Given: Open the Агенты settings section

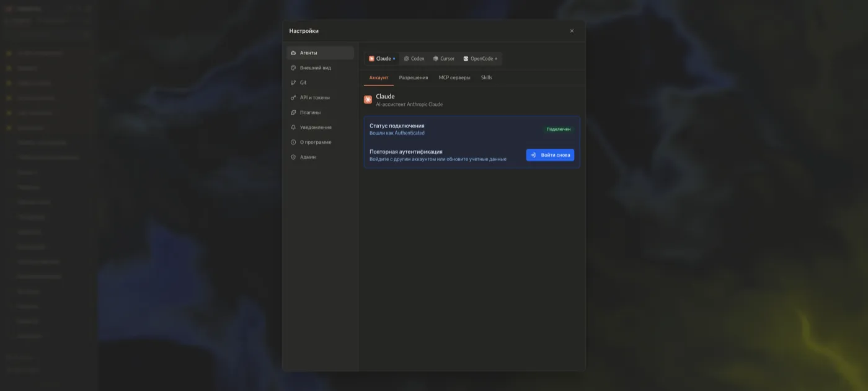Looking at the screenshot, I should point(320,53).
